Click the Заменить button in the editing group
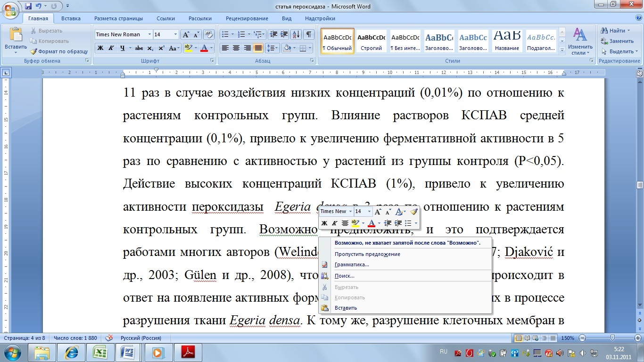The height and width of the screenshot is (362, 644). [x=618, y=41]
